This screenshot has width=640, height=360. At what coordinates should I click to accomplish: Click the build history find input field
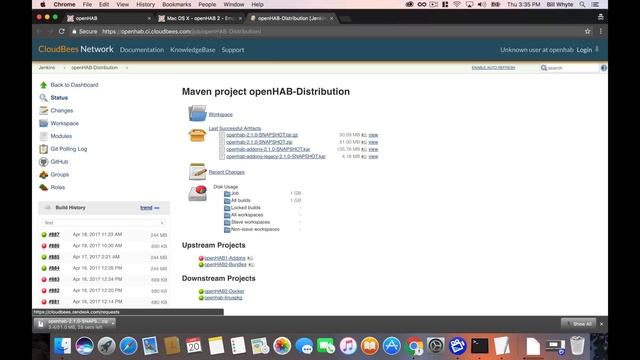click(x=104, y=223)
